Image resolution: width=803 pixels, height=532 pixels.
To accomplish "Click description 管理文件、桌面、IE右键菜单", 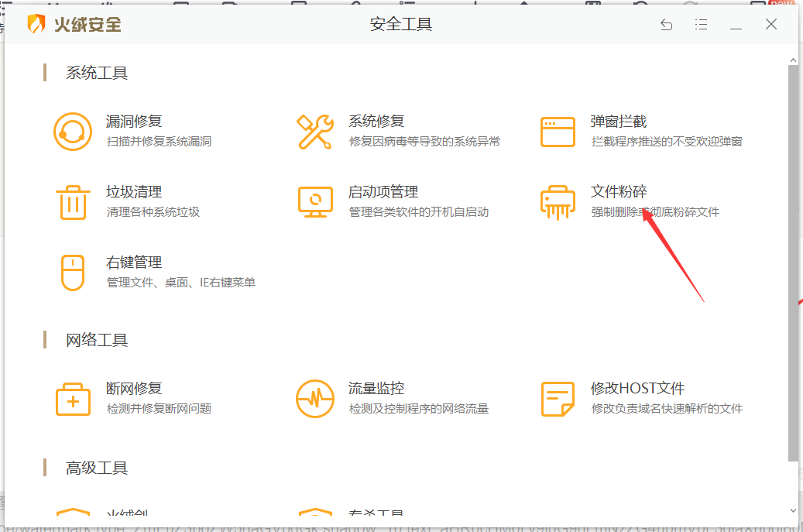I will pos(180,283).
